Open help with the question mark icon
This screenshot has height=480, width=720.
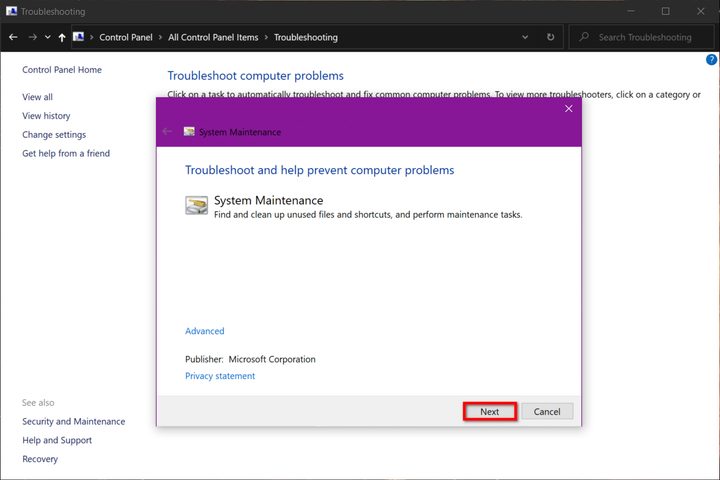711,60
